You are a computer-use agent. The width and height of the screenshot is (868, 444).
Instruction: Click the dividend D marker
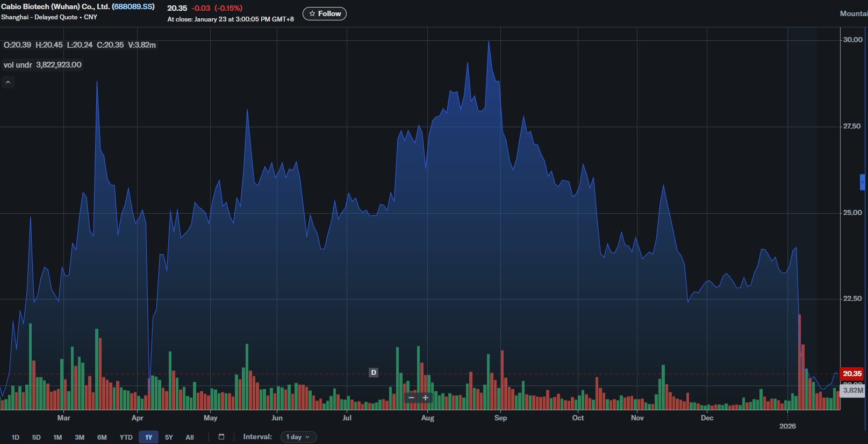[x=374, y=372]
